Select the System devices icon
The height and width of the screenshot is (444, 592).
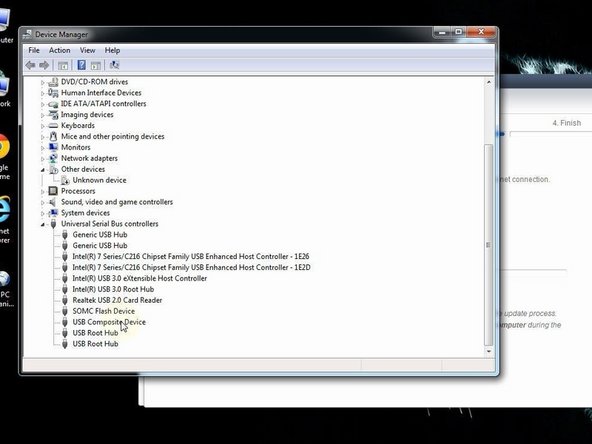click(53, 213)
